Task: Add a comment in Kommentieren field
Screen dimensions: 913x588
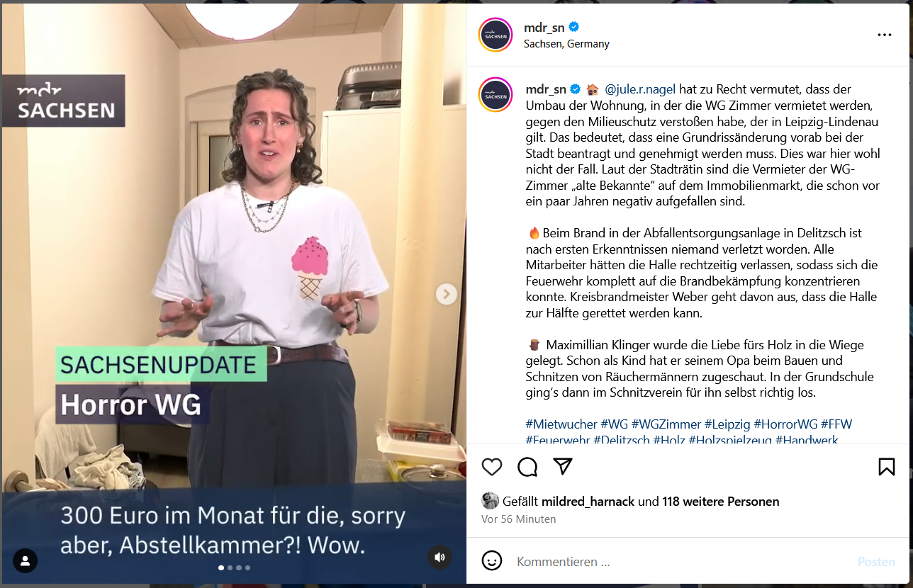Action: 680,562
